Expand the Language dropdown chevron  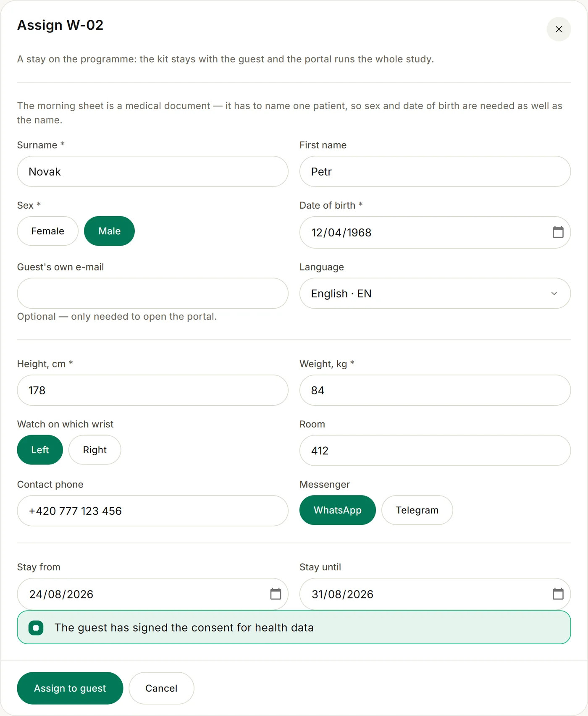[x=554, y=294]
